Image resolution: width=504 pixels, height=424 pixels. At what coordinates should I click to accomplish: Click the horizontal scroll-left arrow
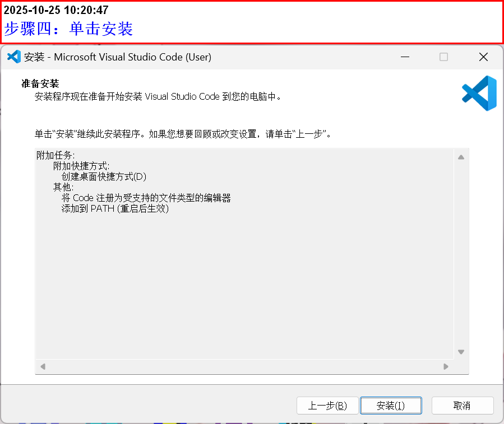(43, 366)
